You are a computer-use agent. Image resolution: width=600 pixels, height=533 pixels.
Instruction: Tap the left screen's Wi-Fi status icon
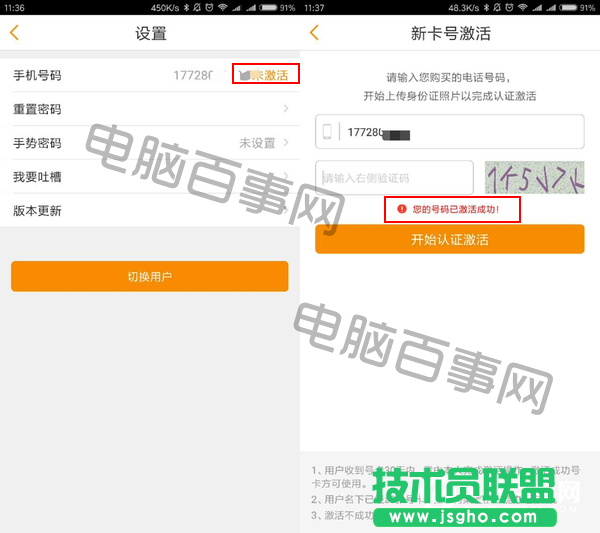(x=222, y=7)
